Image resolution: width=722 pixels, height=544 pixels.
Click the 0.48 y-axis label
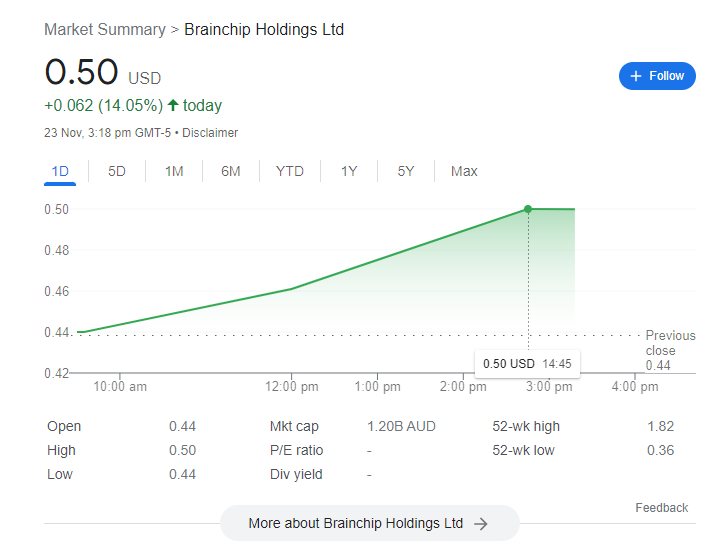point(57,250)
